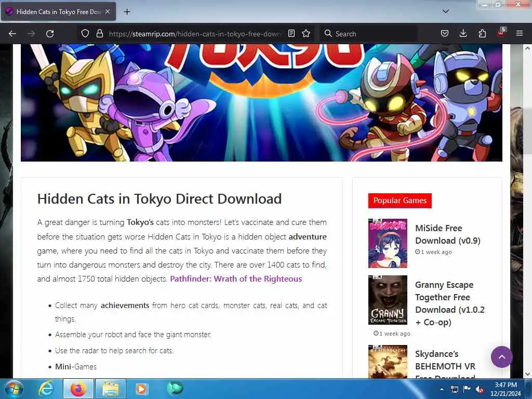
Task: Open Pathfinder: Wrath of the Righteous link
Action: coord(236,279)
